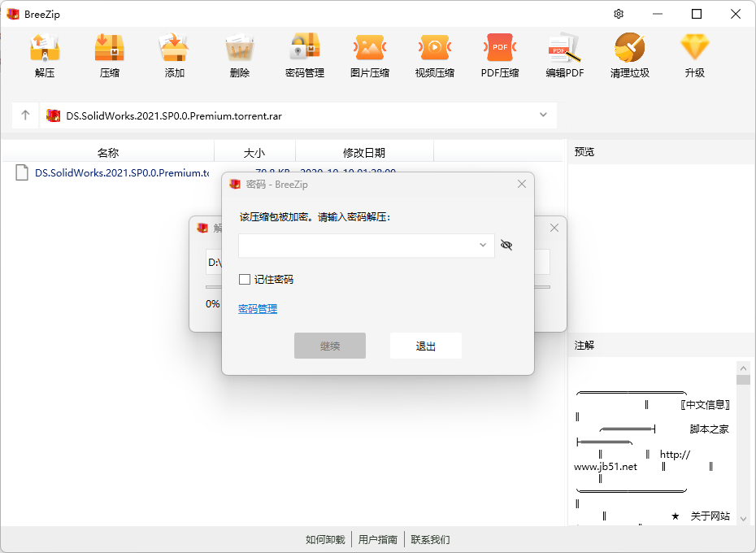Sort file list by 名称 column
The image size is (756, 553).
(x=108, y=152)
